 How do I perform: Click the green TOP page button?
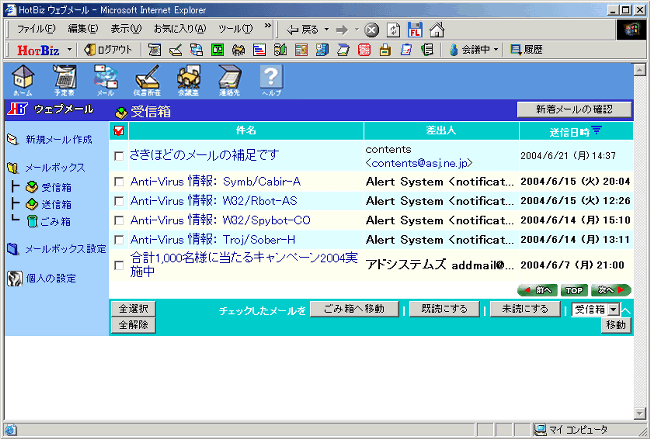pyautogui.click(x=574, y=290)
